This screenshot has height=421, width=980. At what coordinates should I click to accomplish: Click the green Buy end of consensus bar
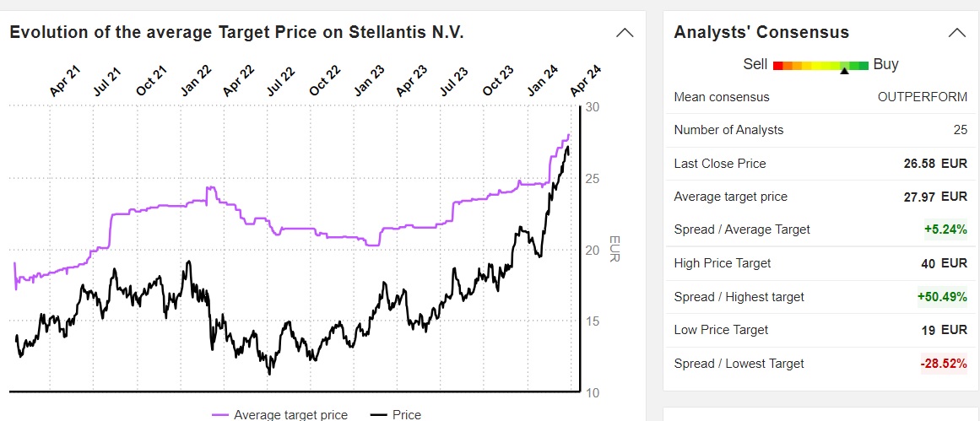coord(864,65)
